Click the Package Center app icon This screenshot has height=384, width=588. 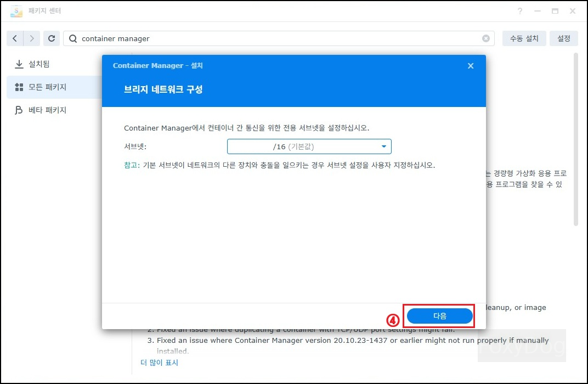(16, 11)
